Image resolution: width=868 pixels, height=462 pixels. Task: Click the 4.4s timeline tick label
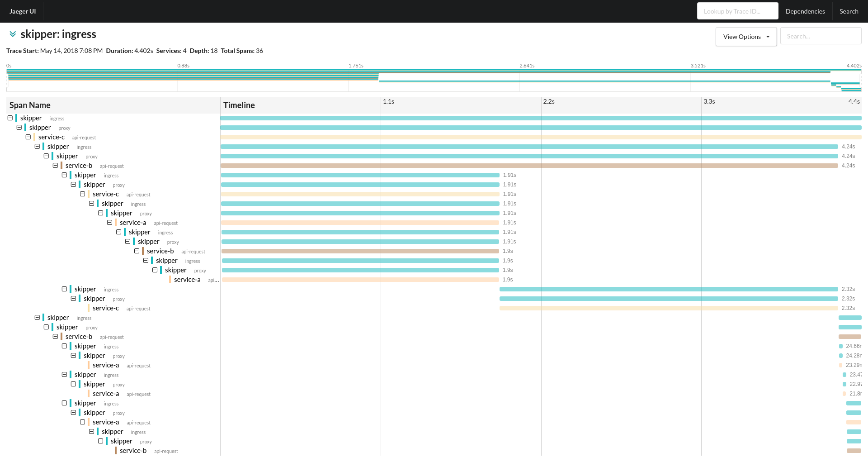[x=854, y=101]
